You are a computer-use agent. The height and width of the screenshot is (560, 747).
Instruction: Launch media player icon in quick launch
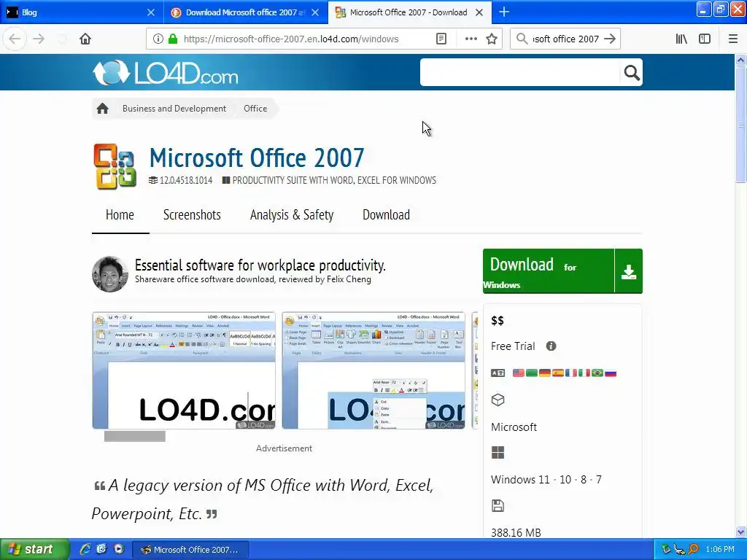click(x=119, y=549)
